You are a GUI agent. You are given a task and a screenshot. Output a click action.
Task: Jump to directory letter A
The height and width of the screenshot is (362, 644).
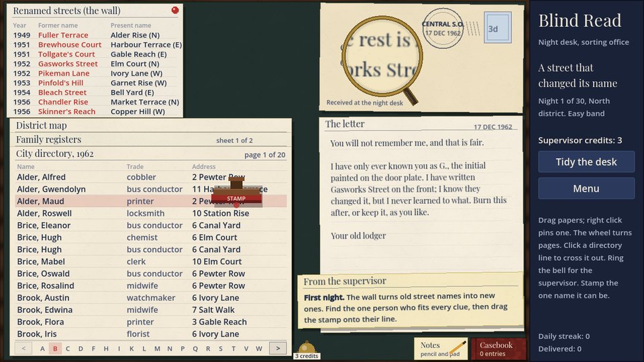click(x=42, y=349)
